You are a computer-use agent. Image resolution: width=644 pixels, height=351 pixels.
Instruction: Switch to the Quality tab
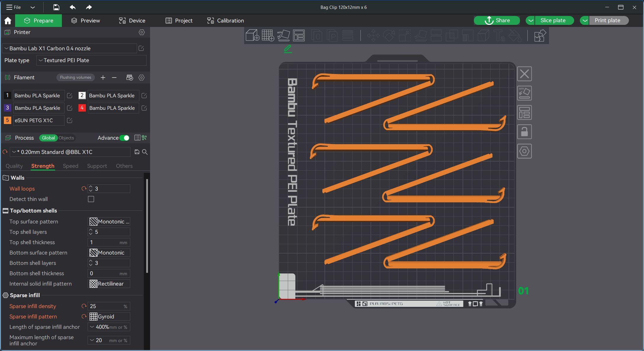click(x=14, y=165)
